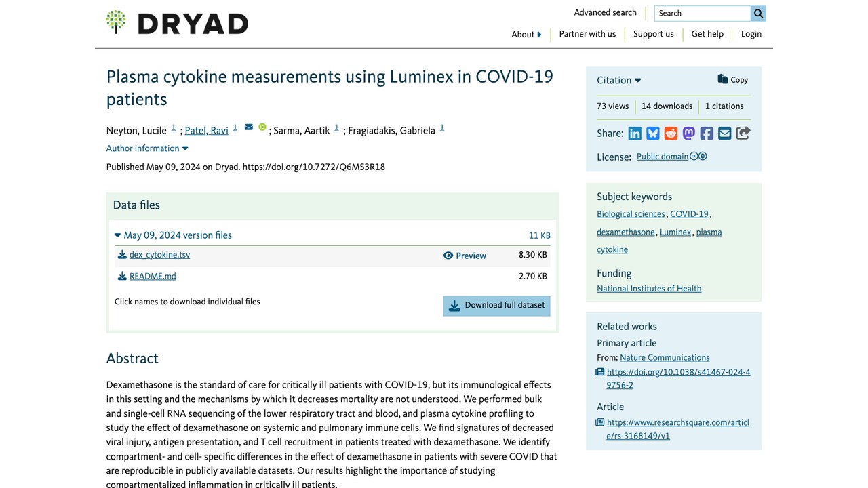Image resolution: width=868 pixels, height=488 pixels.
Task: Open Support us page
Action: (654, 34)
